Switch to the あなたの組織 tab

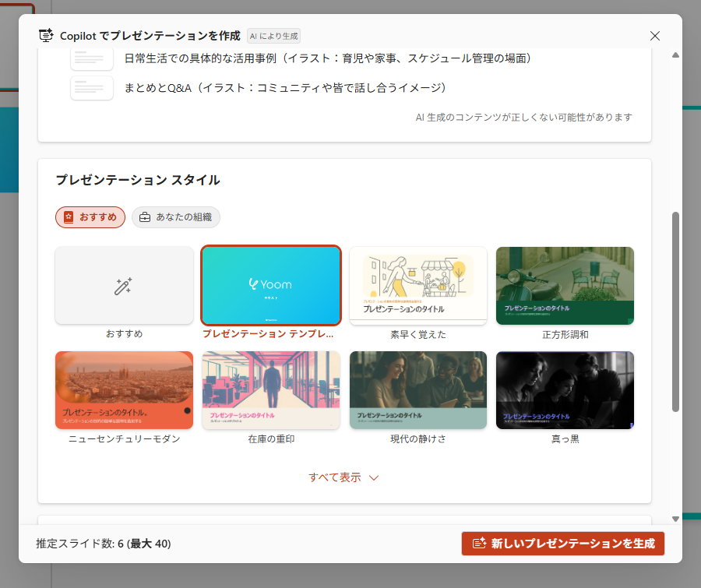176,217
